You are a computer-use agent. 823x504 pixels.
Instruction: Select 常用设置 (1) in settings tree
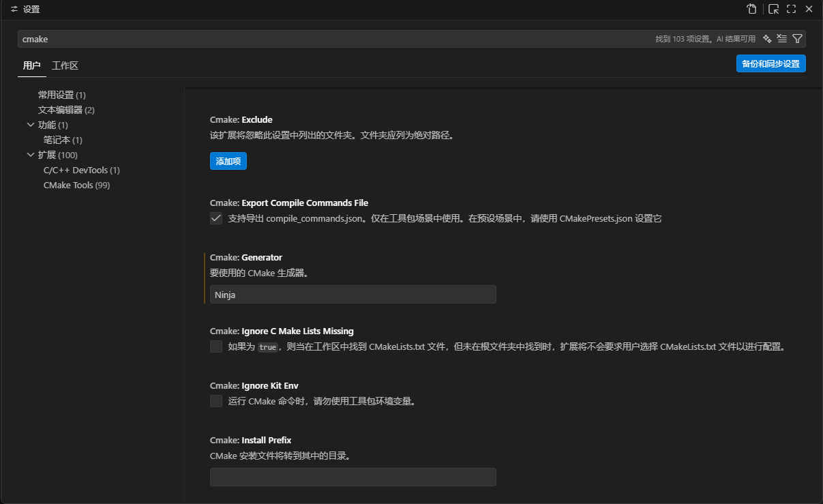point(61,95)
